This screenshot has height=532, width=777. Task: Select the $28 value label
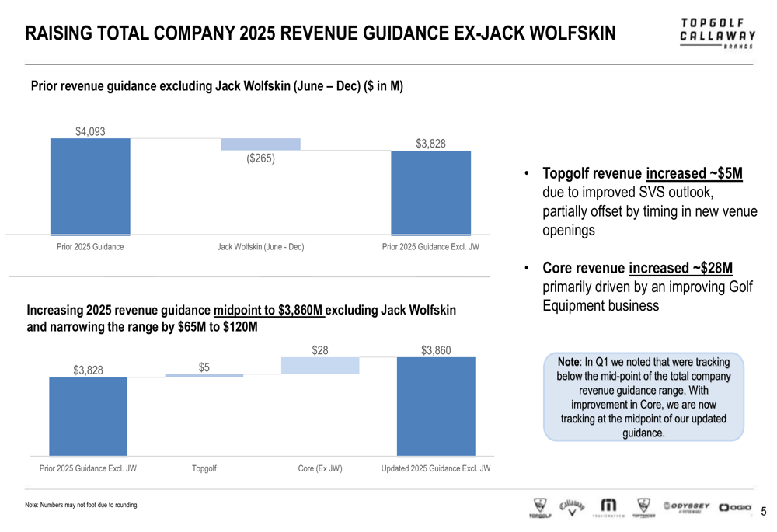[x=320, y=350]
